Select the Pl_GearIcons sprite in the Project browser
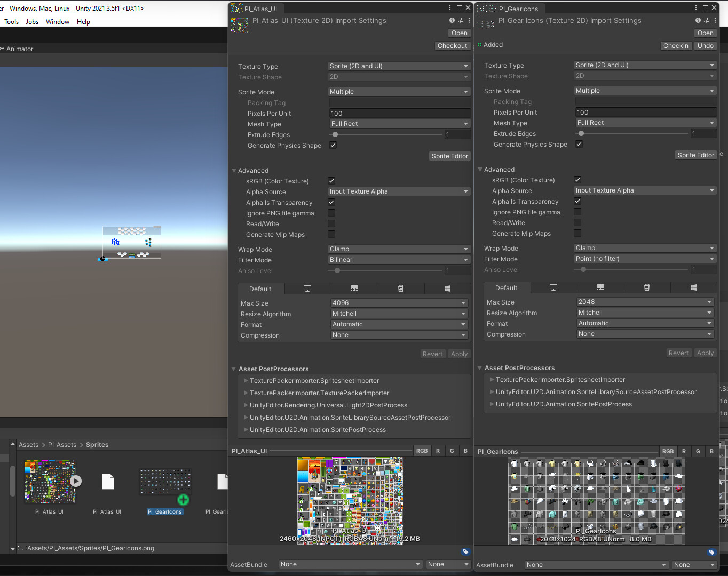The width and height of the screenshot is (728, 576). 164,481
